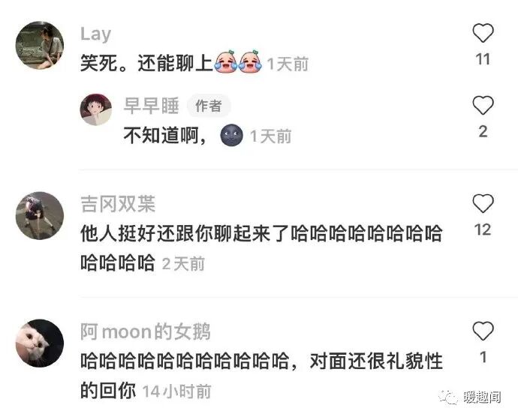Select the comment starting with 他人挺好还跟你聊起来了

(261, 248)
